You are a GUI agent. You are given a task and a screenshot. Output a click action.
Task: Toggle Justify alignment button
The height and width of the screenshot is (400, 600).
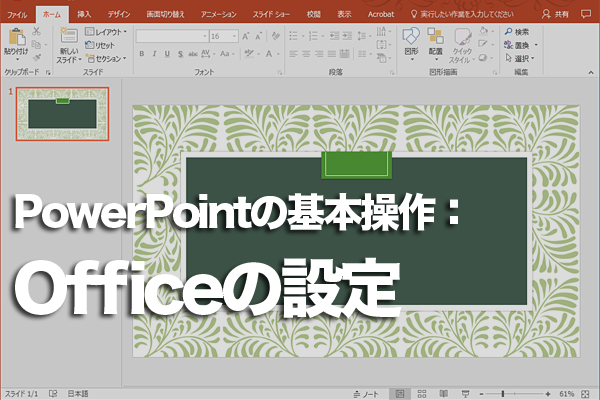[331, 54]
